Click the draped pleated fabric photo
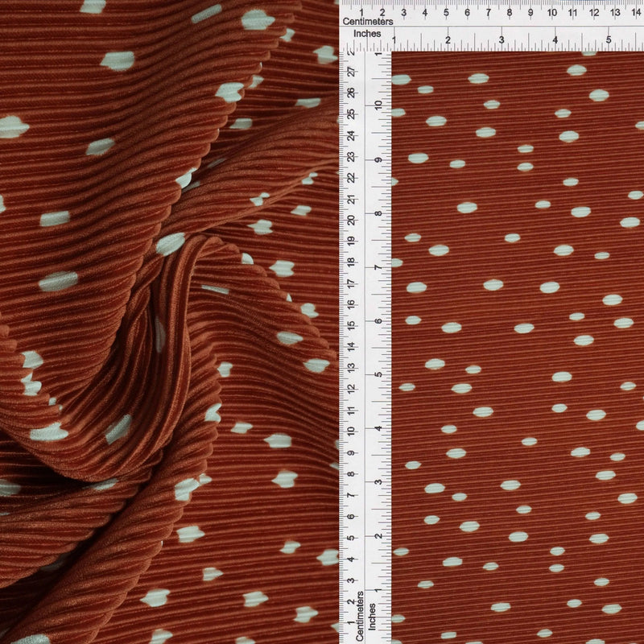Image resolution: width=644 pixels, height=644 pixels. (169, 322)
